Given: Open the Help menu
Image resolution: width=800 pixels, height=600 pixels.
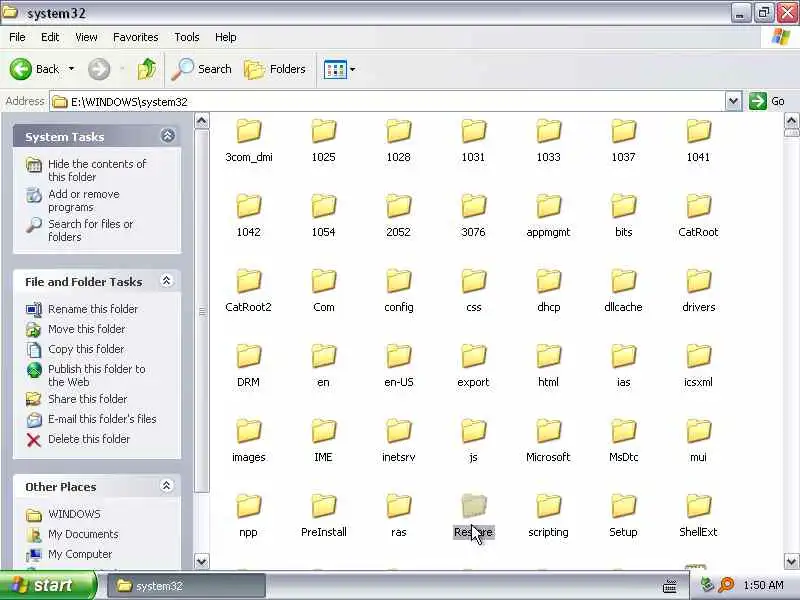Looking at the screenshot, I should (226, 37).
